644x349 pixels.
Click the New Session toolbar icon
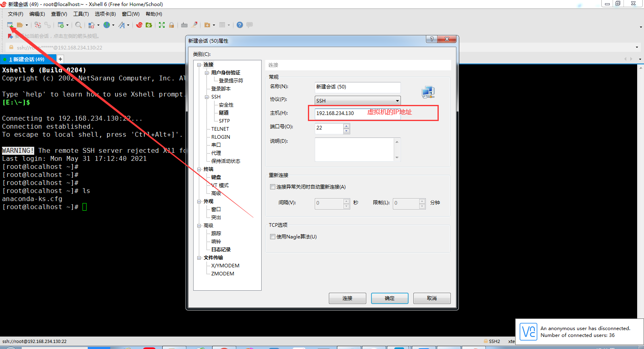[x=10, y=25]
